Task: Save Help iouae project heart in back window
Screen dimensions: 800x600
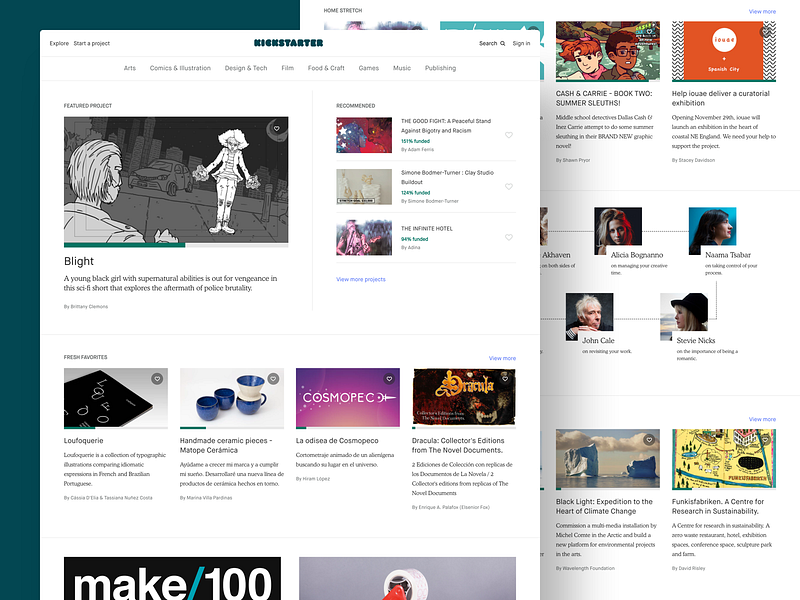Action: pos(765,32)
